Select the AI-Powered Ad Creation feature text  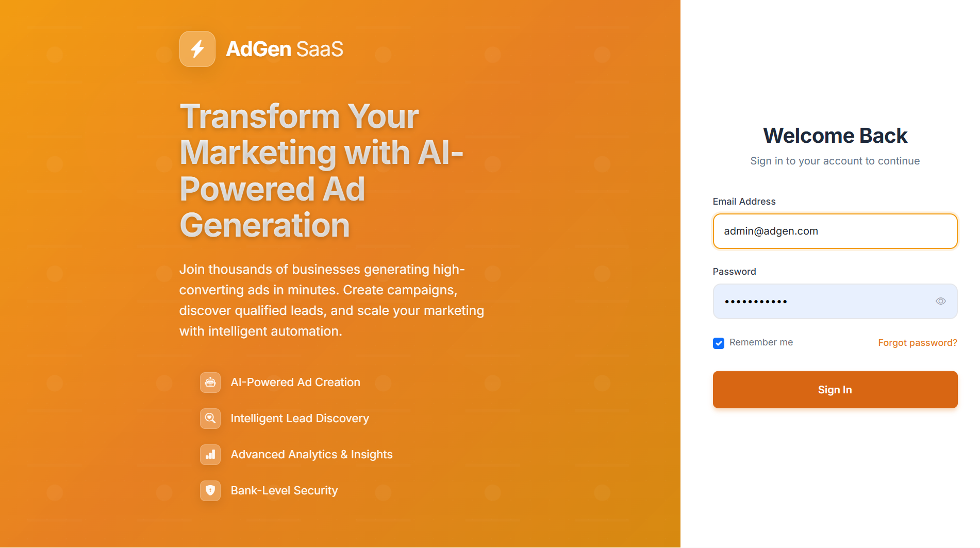point(295,383)
